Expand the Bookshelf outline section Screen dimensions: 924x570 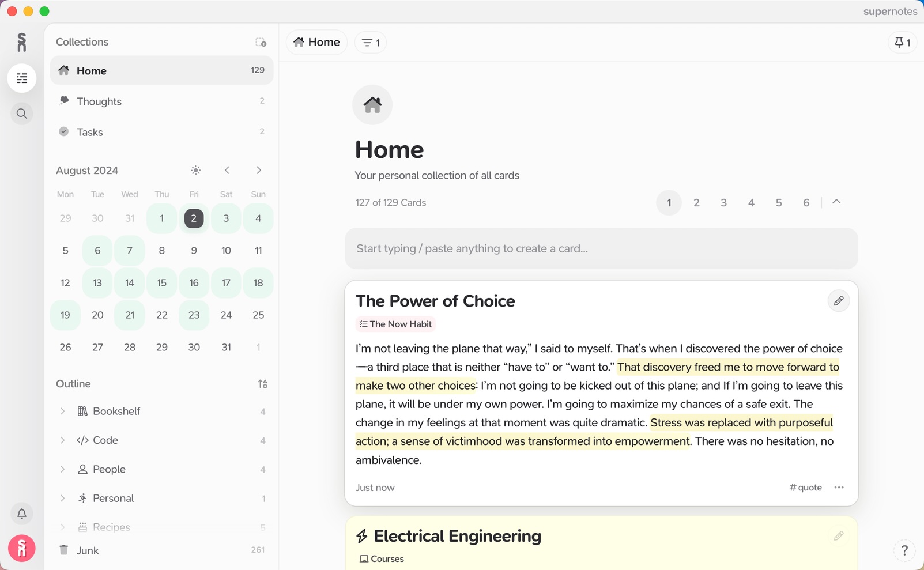click(63, 411)
